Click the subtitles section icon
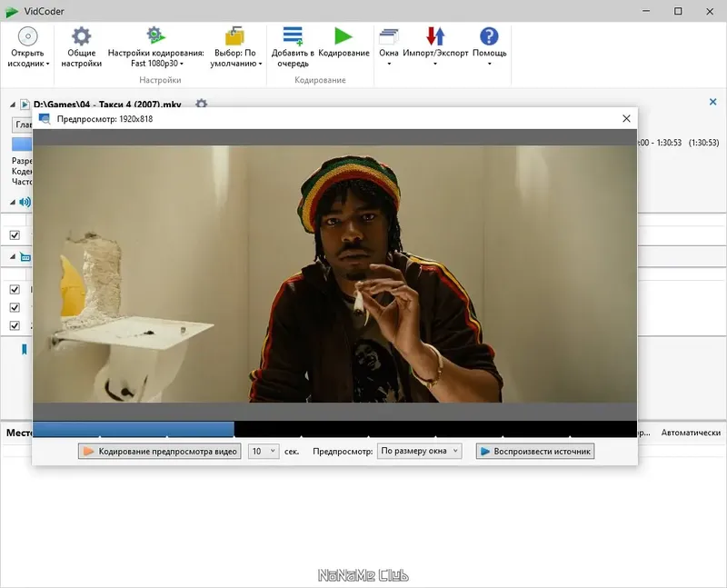The height and width of the screenshot is (588, 727). coord(25,257)
